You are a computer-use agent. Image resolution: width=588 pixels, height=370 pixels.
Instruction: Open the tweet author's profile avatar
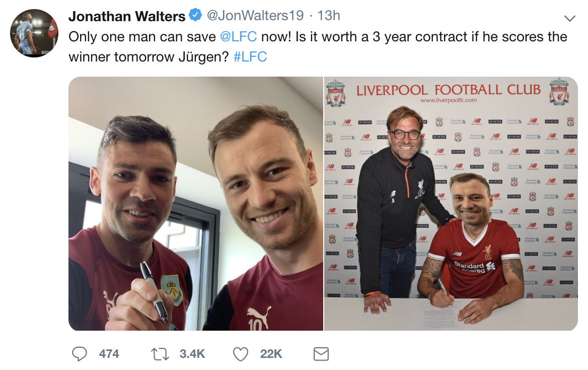[34, 33]
